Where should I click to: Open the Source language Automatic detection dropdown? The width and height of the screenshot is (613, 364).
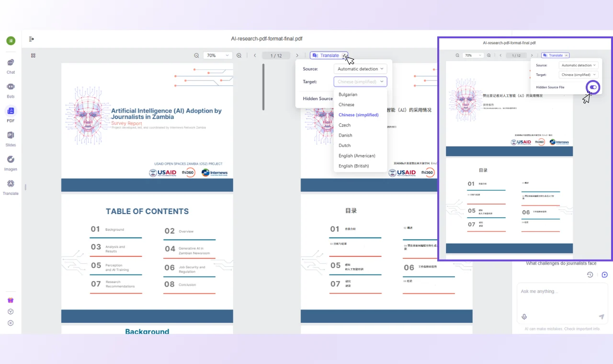click(360, 69)
